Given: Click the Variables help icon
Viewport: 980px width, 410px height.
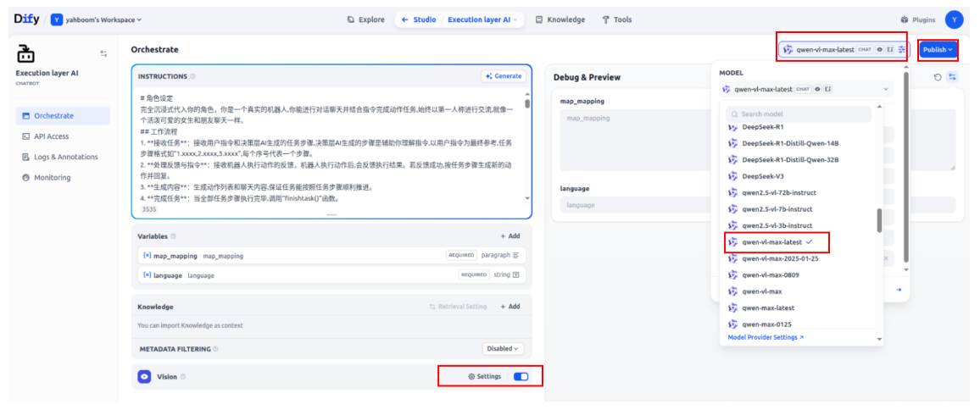Looking at the screenshot, I should point(173,236).
